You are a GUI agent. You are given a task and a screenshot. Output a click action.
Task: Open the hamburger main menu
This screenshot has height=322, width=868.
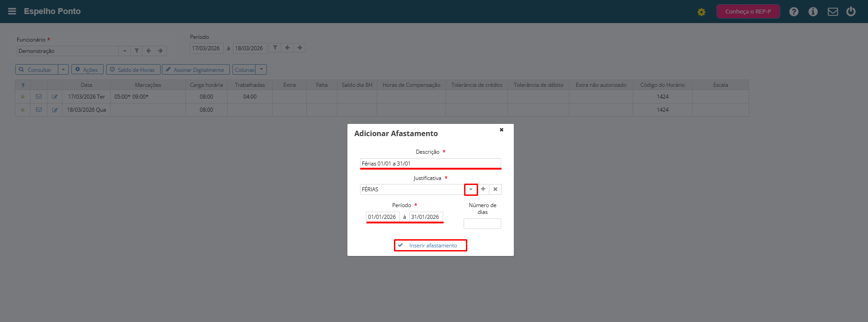[x=12, y=11]
